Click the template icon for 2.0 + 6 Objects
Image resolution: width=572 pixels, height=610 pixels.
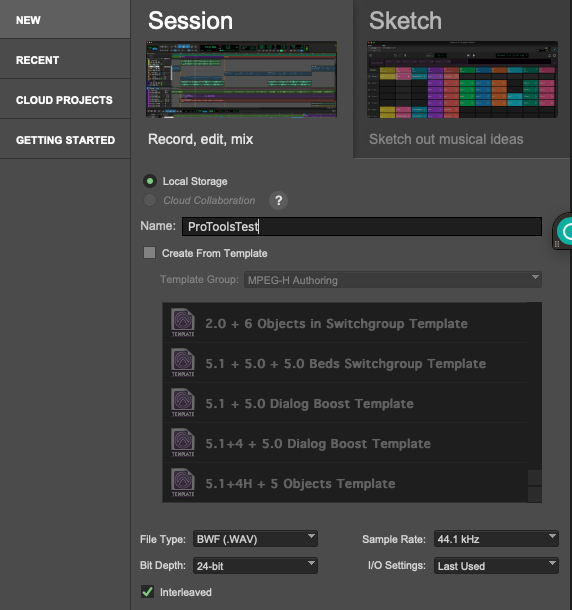coord(183,323)
